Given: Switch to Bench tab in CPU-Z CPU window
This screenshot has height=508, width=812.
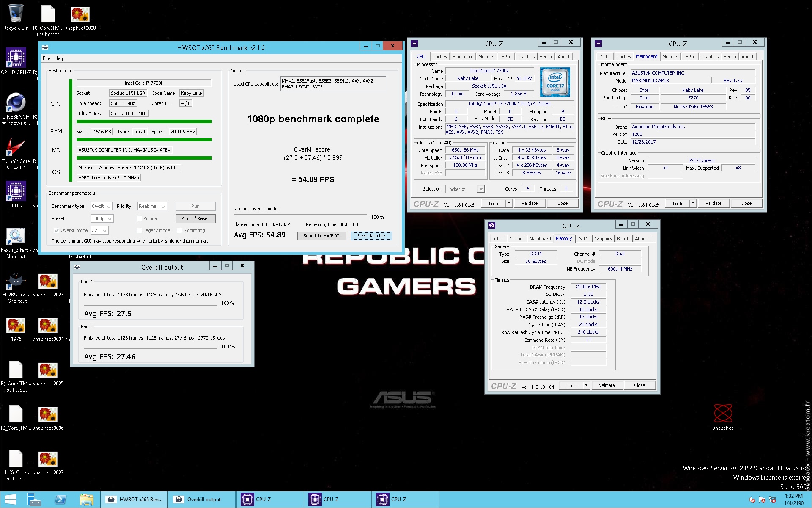Looking at the screenshot, I should pos(546,57).
